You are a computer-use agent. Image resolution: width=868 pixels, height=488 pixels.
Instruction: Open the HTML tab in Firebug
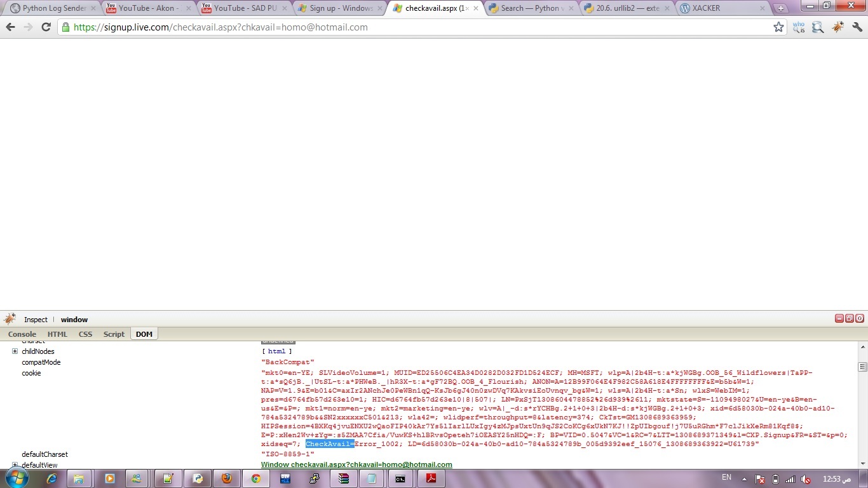57,334
